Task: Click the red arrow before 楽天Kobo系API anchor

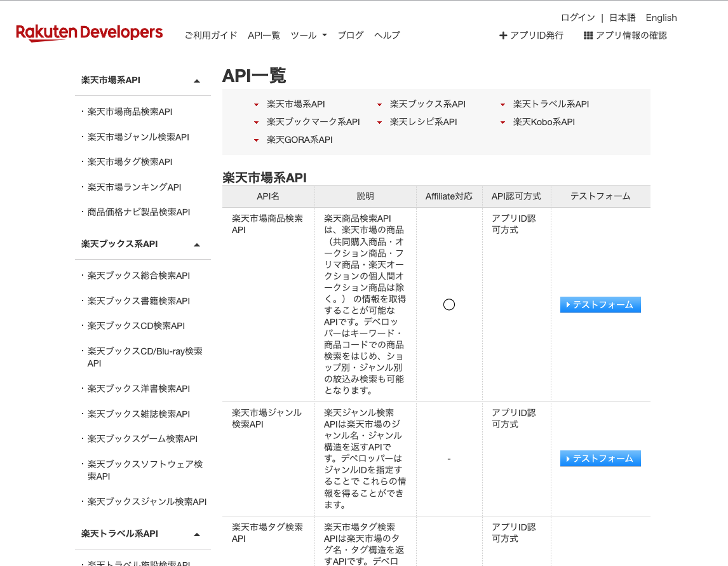Action: tap(502, 123)
